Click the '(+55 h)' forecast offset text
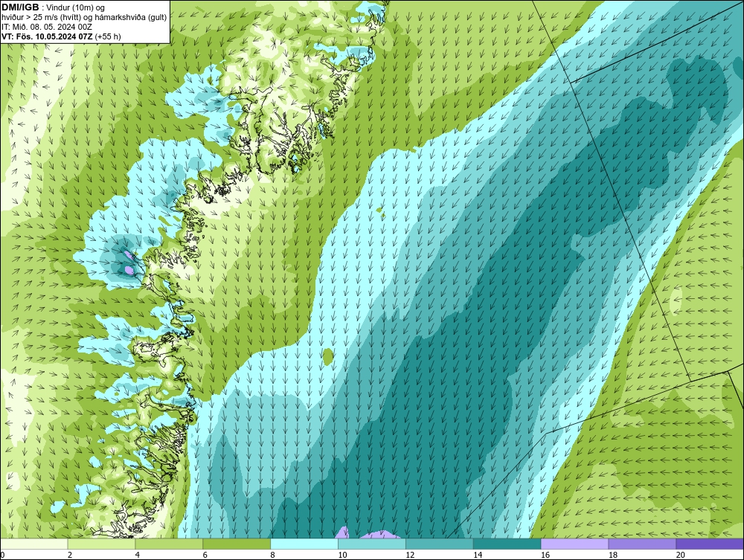Screen dimensions: 744x560 point(108,36)
